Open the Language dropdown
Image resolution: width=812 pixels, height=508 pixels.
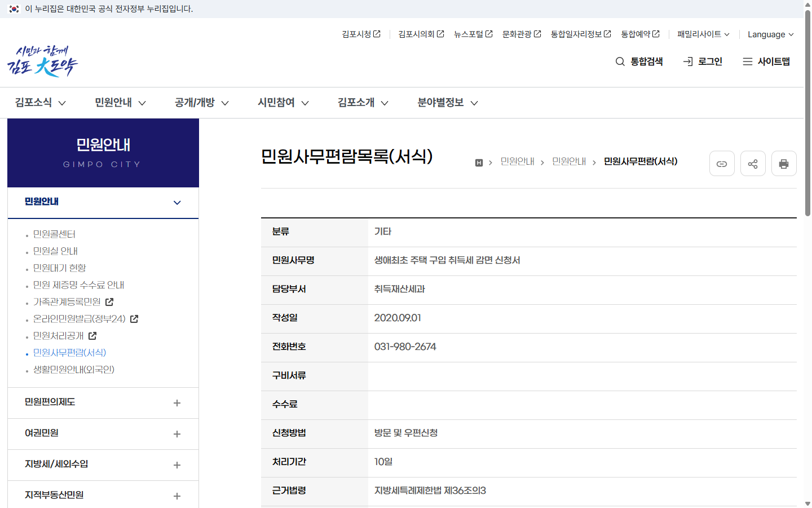pos(771,34)
